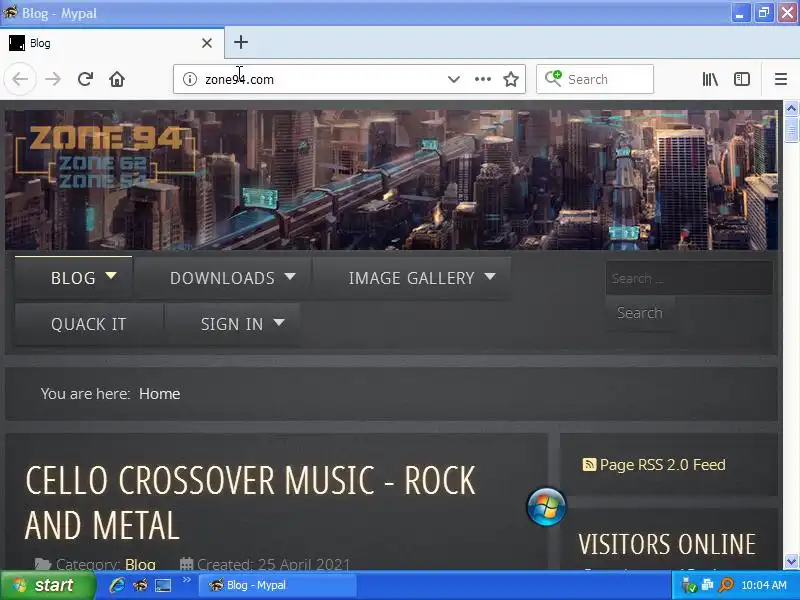Toggle the sidebar view button
This screenshot has height=600, width=800.
(742, 79)
